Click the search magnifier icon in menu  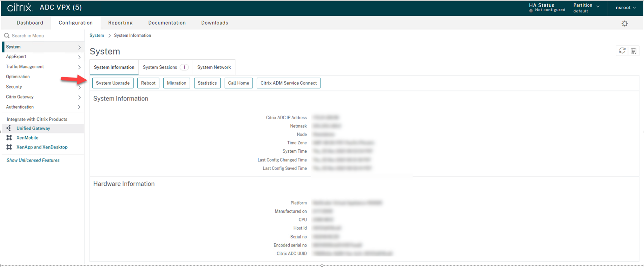click(x=7, y=35)
